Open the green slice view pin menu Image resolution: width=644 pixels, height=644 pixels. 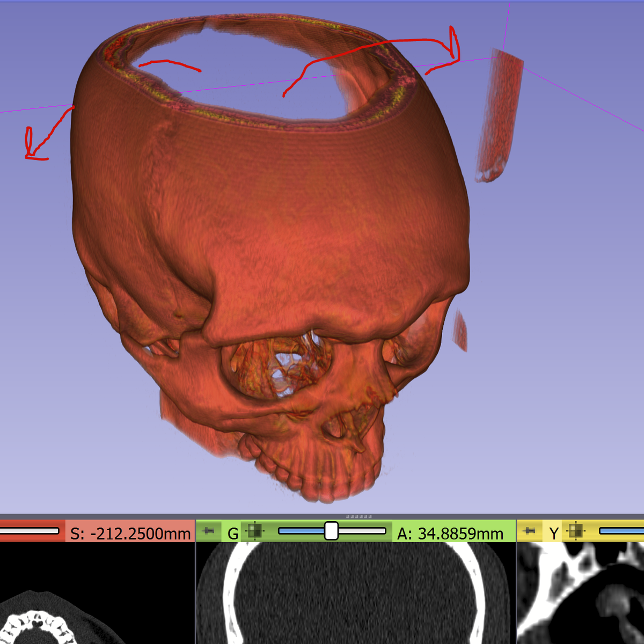209,531
